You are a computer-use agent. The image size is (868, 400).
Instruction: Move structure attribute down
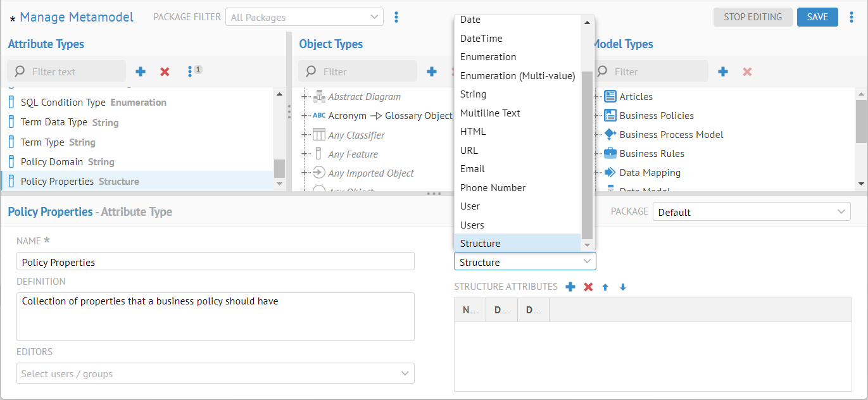pos(623,287)
